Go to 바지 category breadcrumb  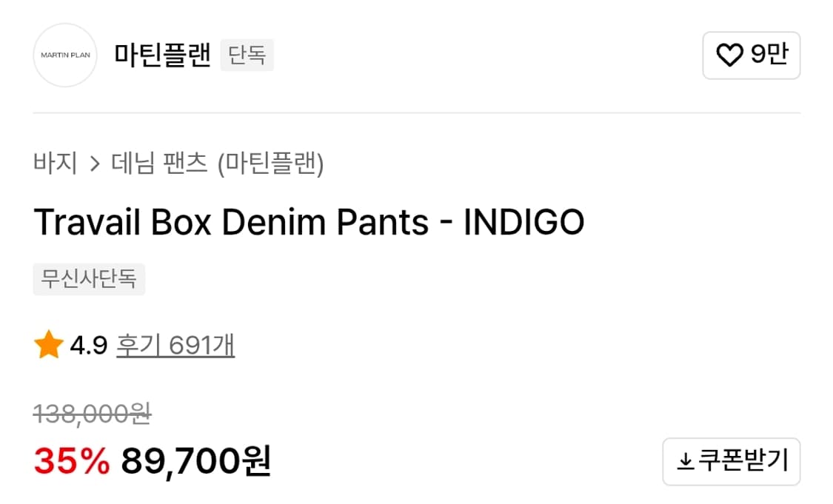click(56, 163)
